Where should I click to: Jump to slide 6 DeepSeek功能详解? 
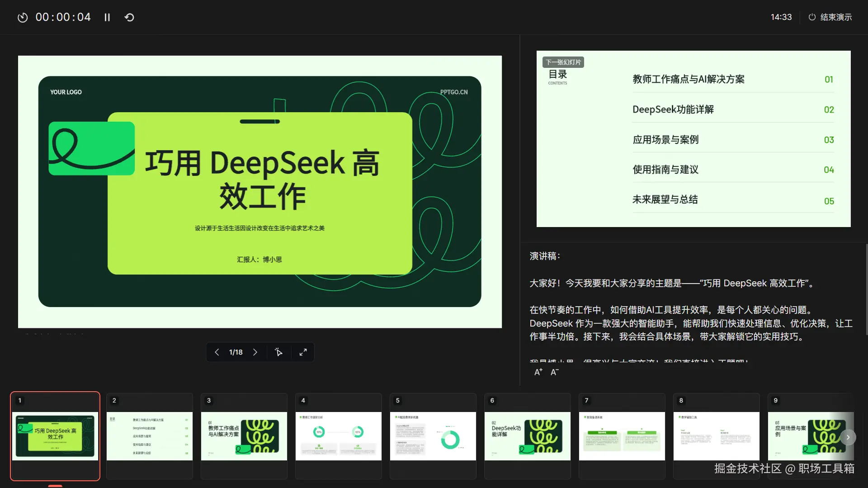(528, 436)
